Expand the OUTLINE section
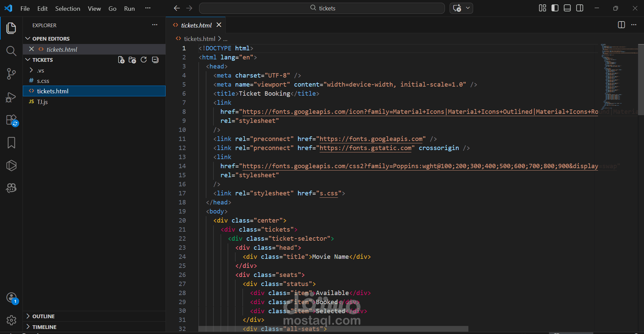Screen dimensions: 644x334 tap(43, 316)
